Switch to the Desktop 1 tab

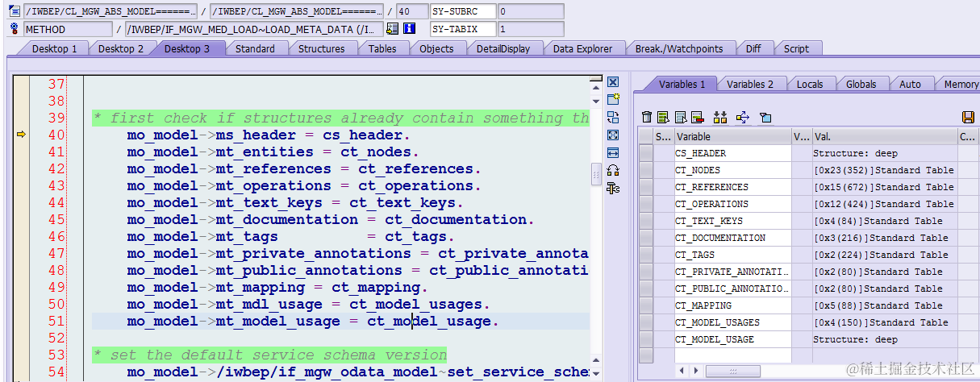click(55, 48)
